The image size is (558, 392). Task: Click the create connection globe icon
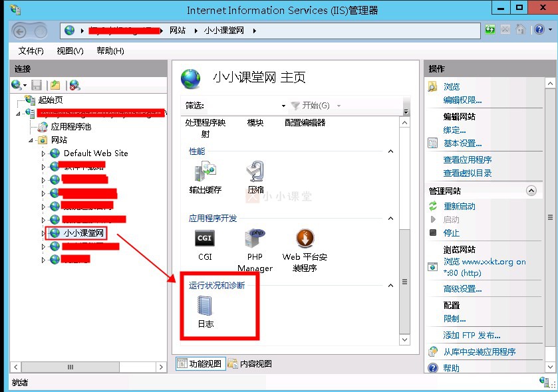click(16, 85)
